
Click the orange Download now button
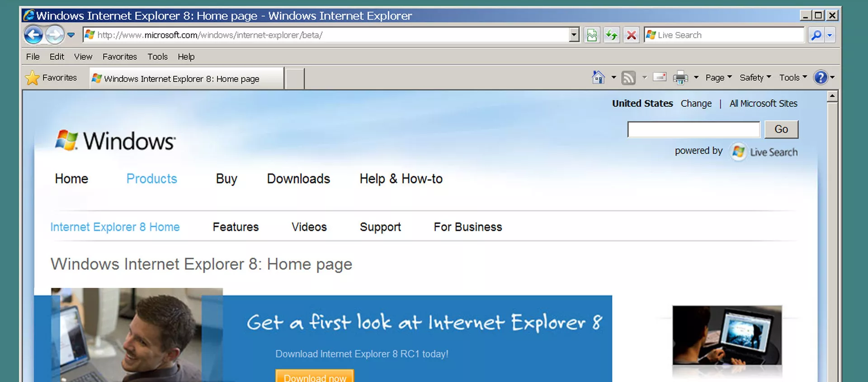tap(315, 377)
